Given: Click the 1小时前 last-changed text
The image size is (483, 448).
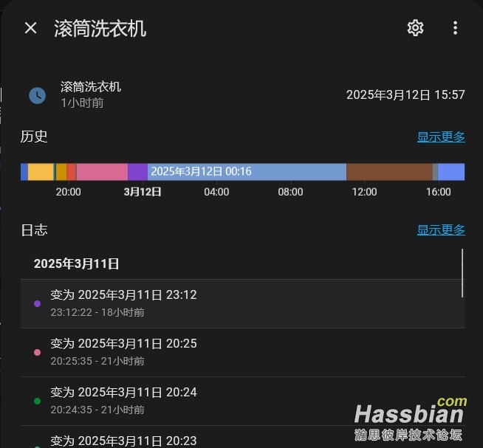Looking at the screenshot, I should tap(82, 103).
